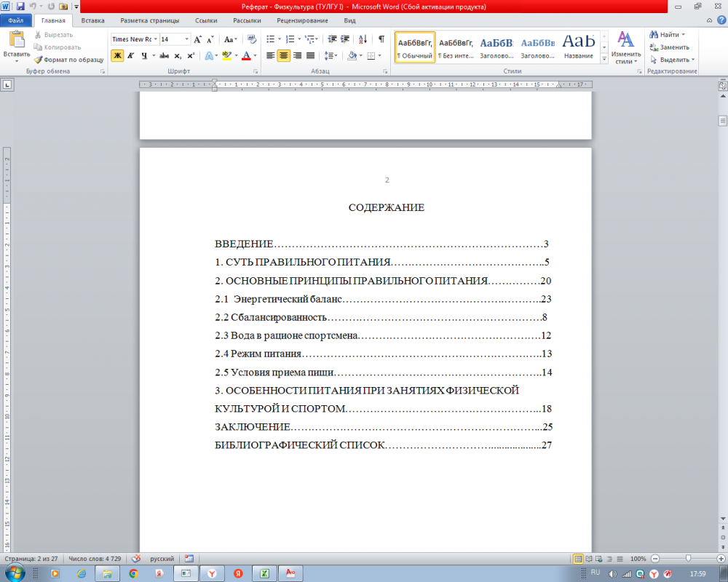Align text to the right
The height and width of the screenshot is (582, 728).
click(297, 56)
